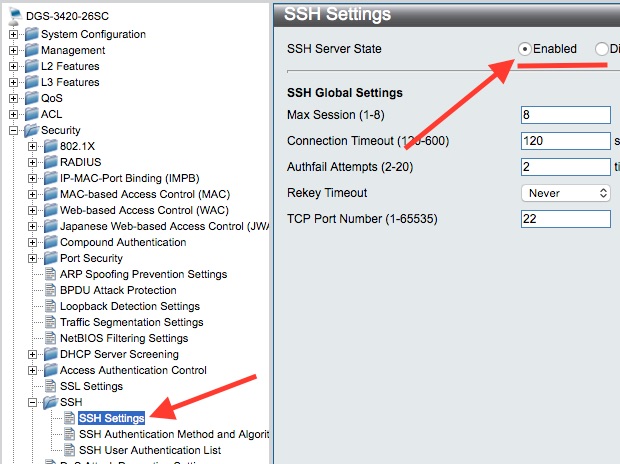
Task: Click the QoS folder icon
Action: 30,98
